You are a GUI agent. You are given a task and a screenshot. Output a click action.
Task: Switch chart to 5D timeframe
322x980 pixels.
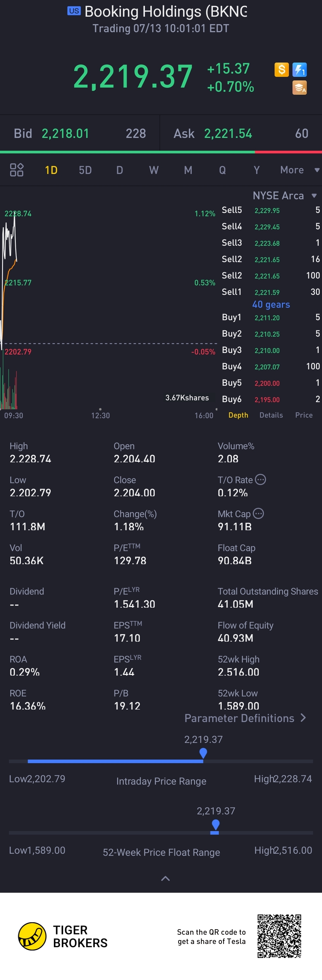click(85, 170)
